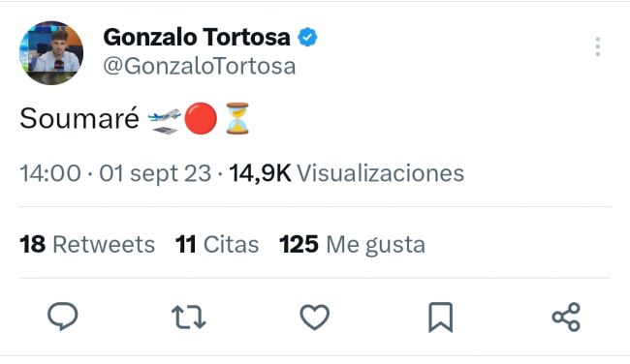
Task: Click the 01 sept 23 date
Action: point(155,174)
